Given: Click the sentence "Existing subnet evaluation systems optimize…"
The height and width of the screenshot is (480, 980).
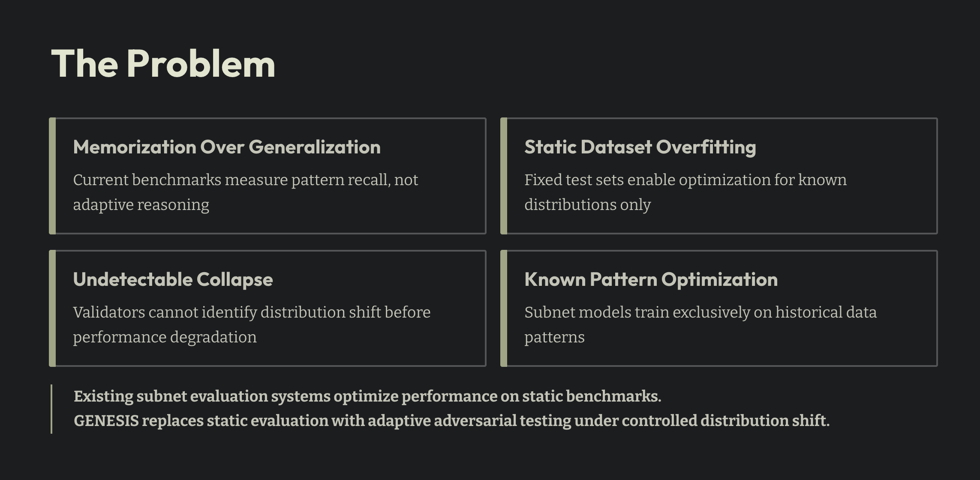Looking at the screenshot, I should pyautogui.click(x=367, y=396).
